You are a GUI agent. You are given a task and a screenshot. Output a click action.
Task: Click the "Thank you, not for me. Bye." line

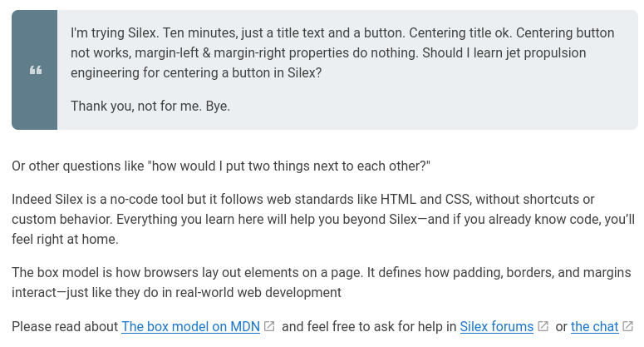coord(150,107)
